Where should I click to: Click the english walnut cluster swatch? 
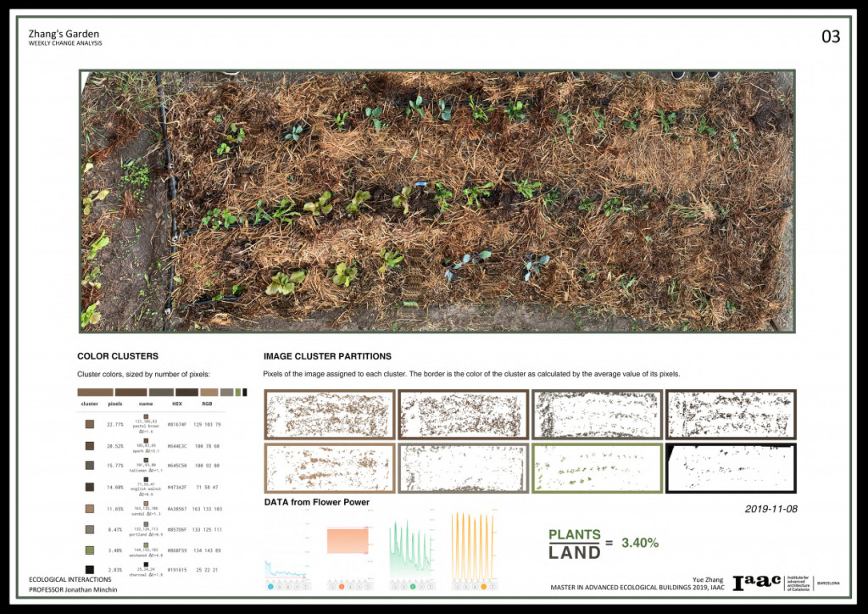pos(90,487)
